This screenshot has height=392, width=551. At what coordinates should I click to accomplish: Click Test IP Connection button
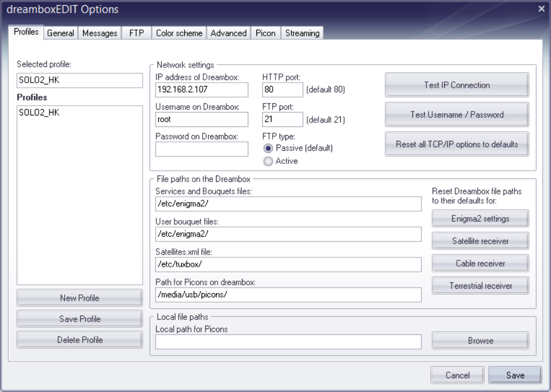click(457, 85)
